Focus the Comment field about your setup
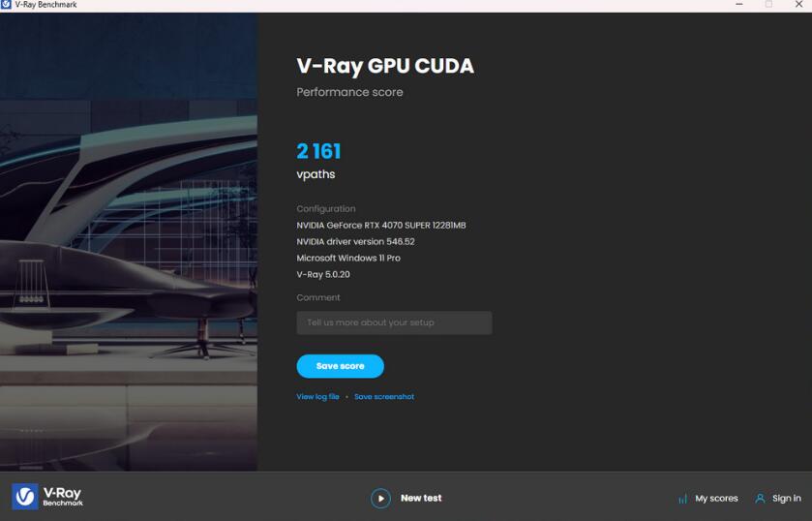 pyautogui.click(x=394, y=322)
